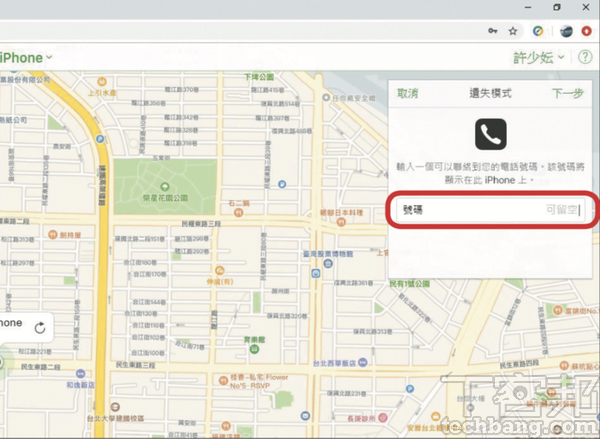Click the 任你行安全帽 grey marker icon
Viewport: 600px width, 439px height.
(x=326, y=98)
